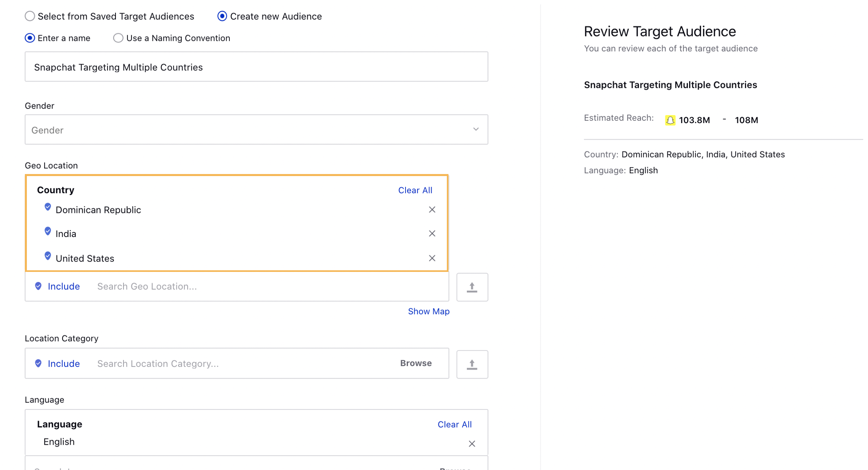
Task: Clear all selected countries
Action: (415, 190)
